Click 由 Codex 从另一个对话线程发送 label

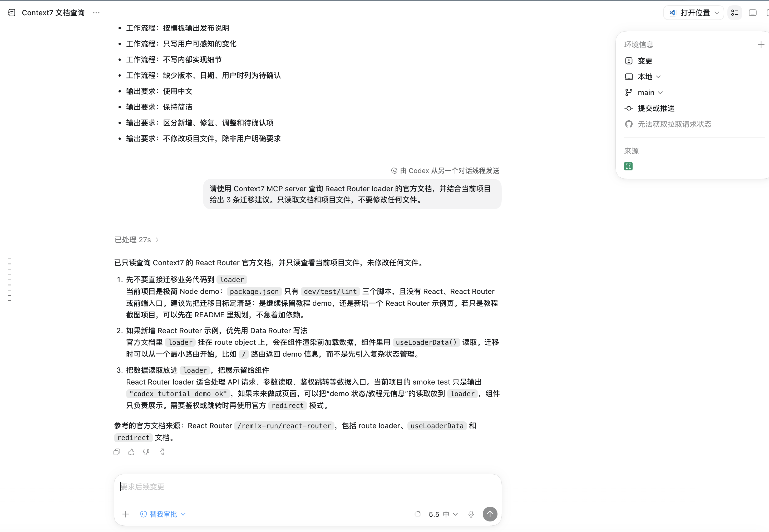(449, 171)
